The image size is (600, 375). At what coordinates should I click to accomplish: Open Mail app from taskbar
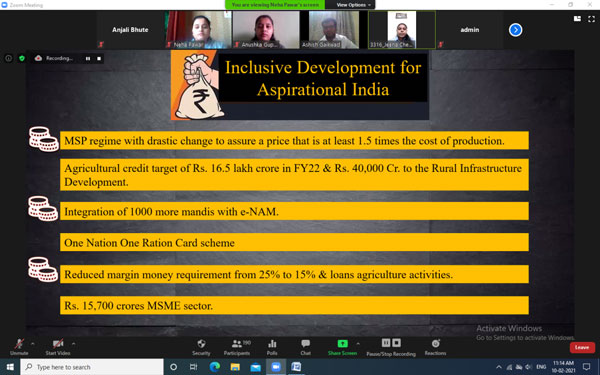[255, 367]
